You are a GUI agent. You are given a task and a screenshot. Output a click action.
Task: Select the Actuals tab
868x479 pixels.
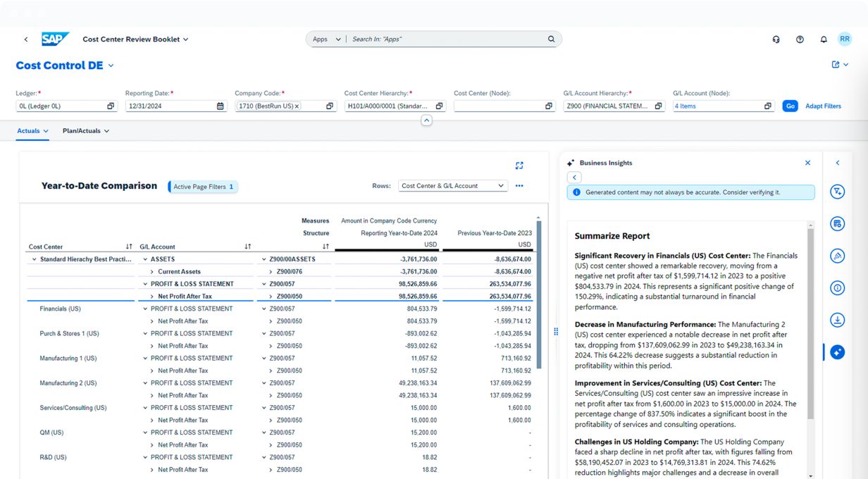(32, 131)
